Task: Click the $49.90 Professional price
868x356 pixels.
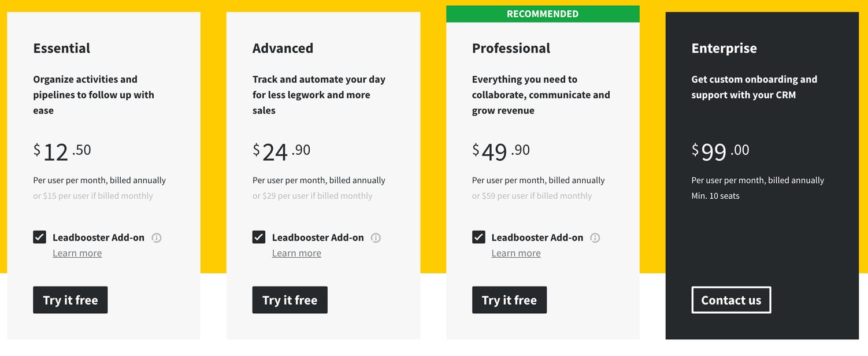Action: point(499,150)
